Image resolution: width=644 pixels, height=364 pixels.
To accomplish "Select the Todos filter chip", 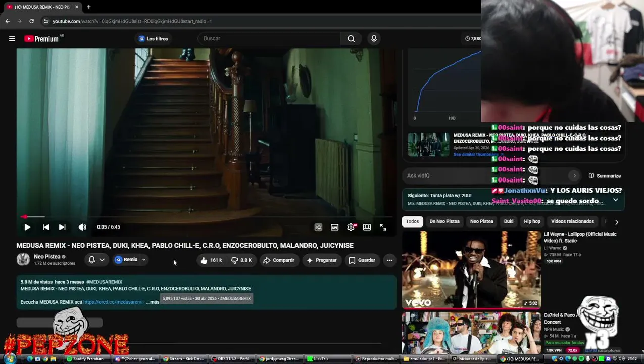I will [x=412, y=221].
